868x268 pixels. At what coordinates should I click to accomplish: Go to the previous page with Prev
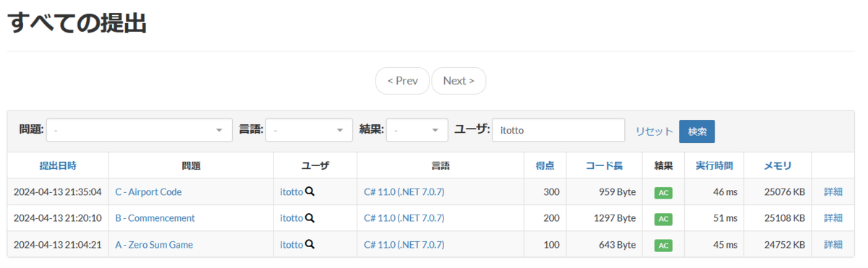click(402, 81)
